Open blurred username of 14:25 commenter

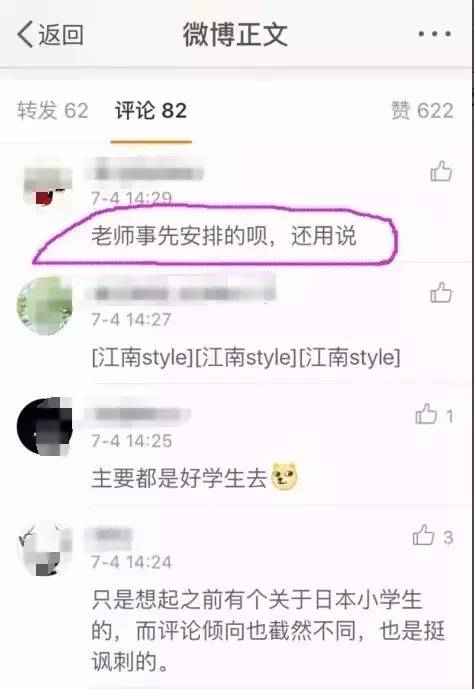(x=139, y=414)
